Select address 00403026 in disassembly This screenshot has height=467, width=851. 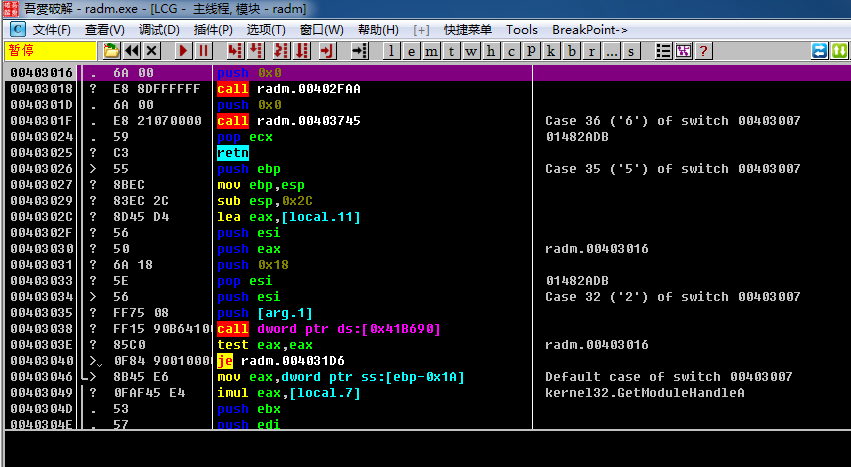pos(41,169)
